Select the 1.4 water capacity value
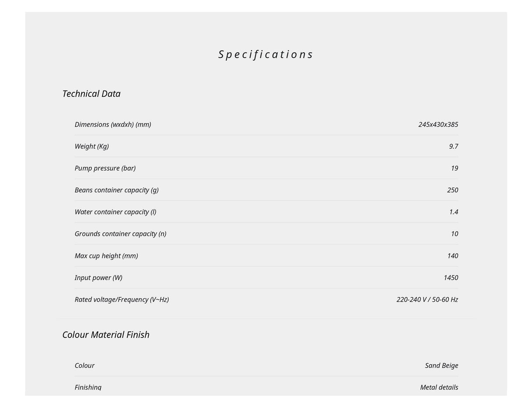This screenshot has width=532, height=397. [453, 212]
